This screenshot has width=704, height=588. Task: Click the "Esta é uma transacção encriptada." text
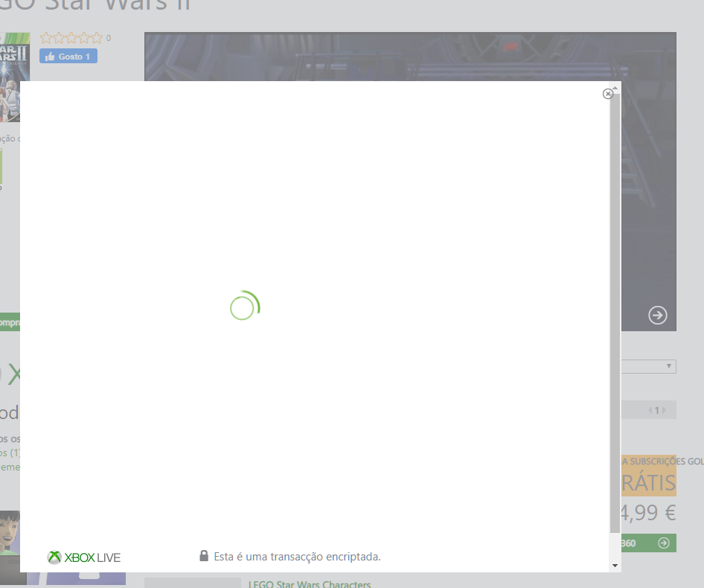coord(297,557)
